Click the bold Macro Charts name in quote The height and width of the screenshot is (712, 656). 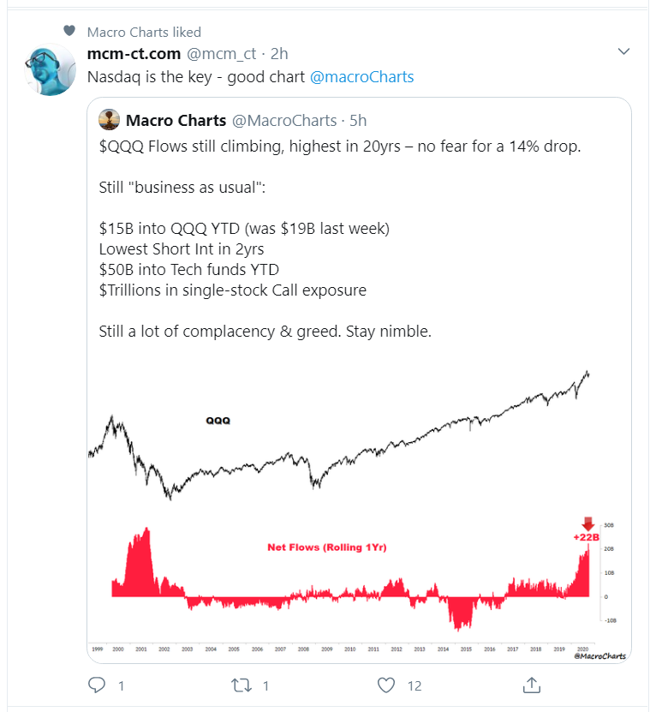click(x=175, y=121)
